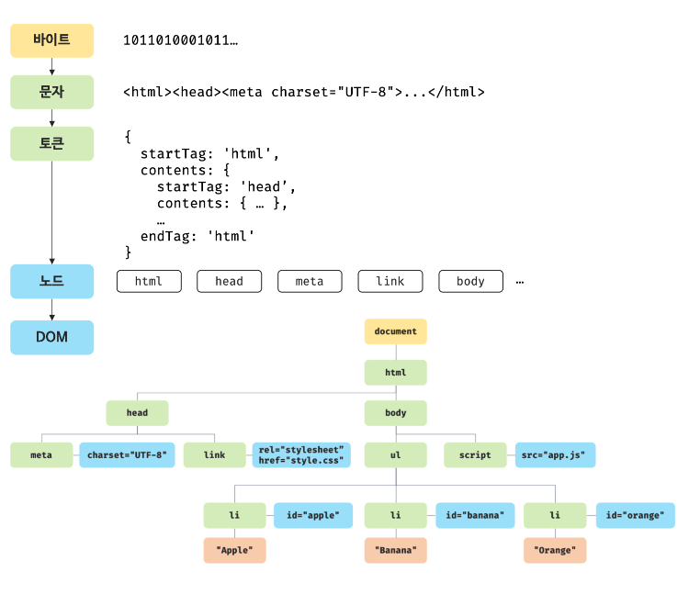The width and height of the screenshot is (700, 594).
Task: Select the green script tree node
Action: tap(475, 455)
